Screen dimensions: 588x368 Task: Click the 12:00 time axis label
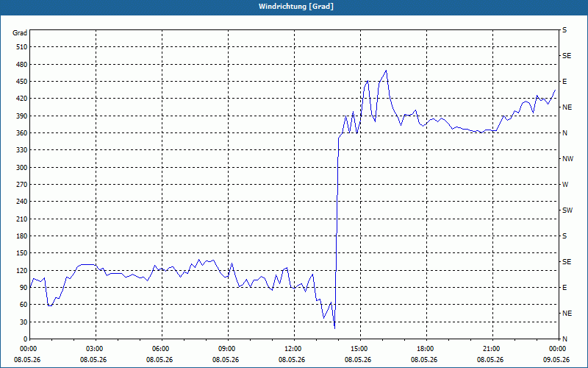click(x=294, y=349)
